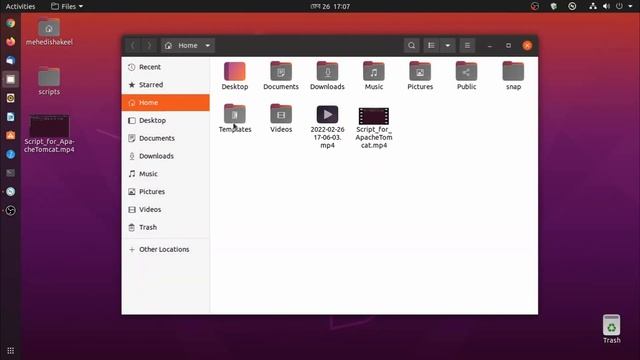Open the Desktop folder icon in Home

[x=235, y=72]
